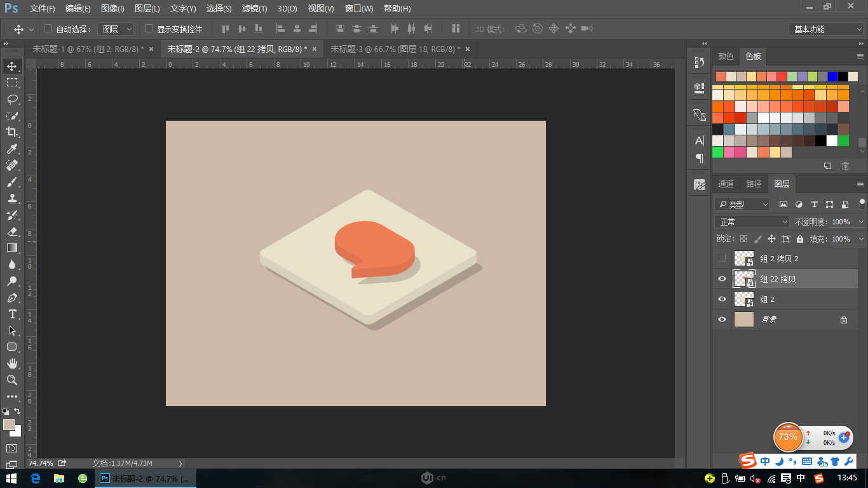Select the Clone Stamp tool
Image resolution: width=868 pixels, height=488 pixels.
point(11,198)
